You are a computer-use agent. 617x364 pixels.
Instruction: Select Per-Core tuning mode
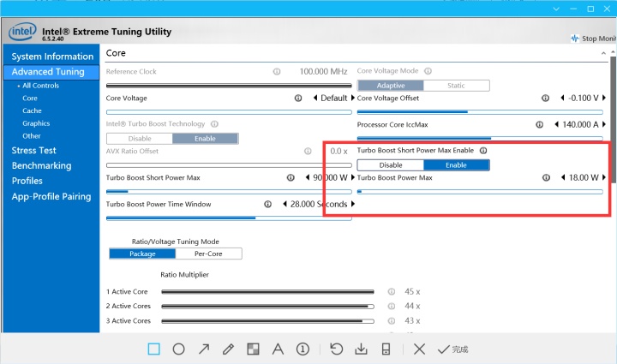pyautogui.click(x=208, y=254)
